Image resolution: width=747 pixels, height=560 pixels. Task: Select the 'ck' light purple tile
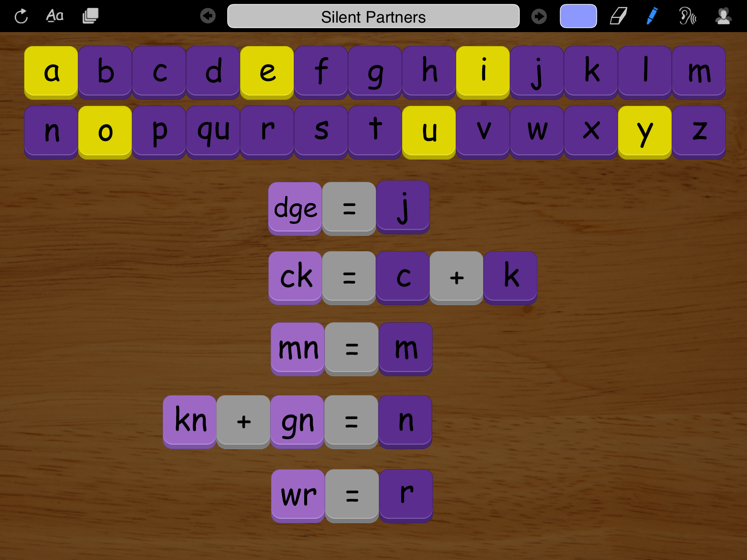click(295, 277)
